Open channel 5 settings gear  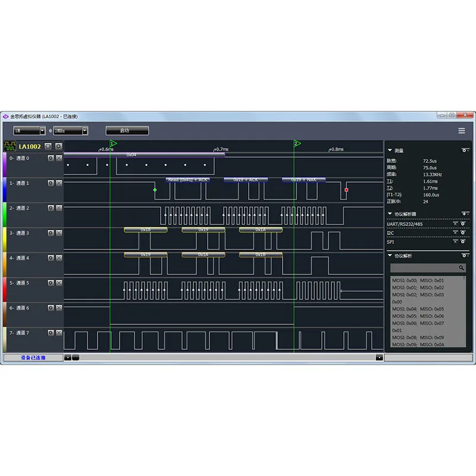51,283
